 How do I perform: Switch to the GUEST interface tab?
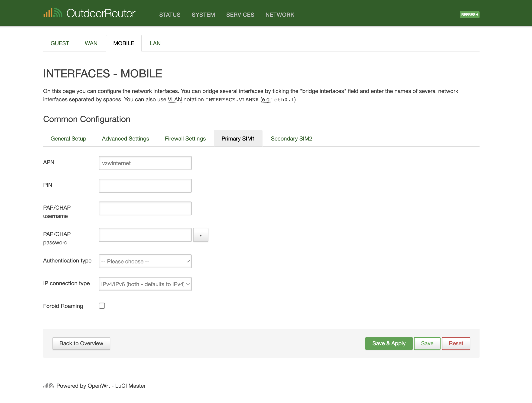(60, 43)
